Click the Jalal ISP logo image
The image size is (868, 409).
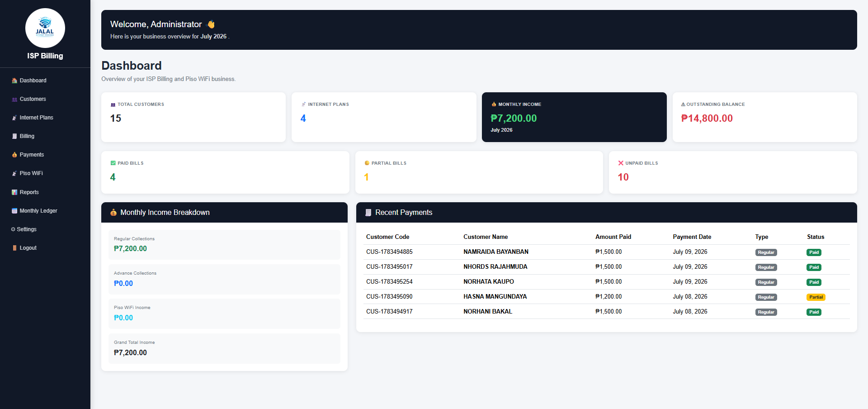click(x=45, y=28)
